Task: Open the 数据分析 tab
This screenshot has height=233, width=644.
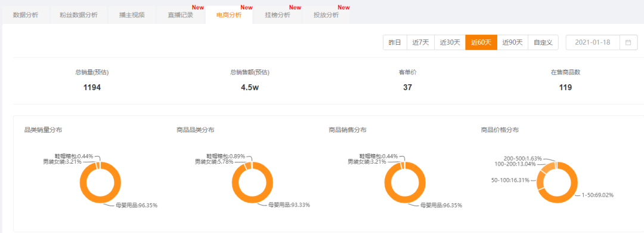Action: pos(26,15)
